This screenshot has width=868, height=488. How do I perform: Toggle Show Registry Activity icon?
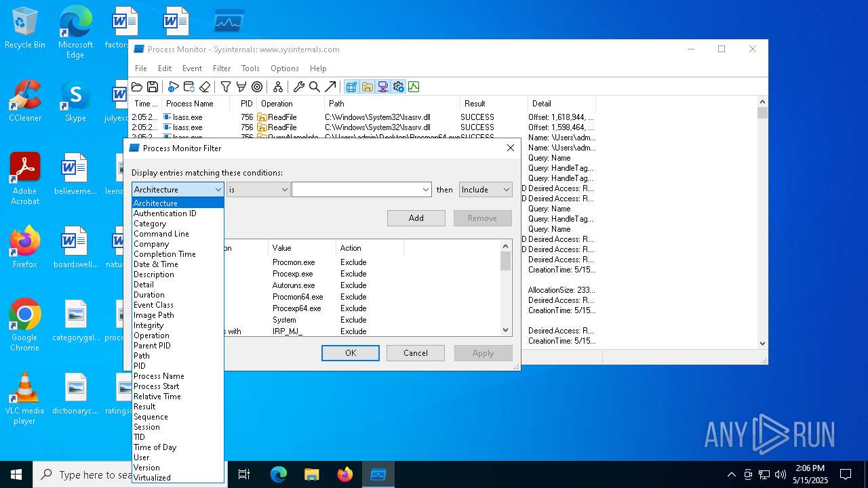tap(351, 87)
